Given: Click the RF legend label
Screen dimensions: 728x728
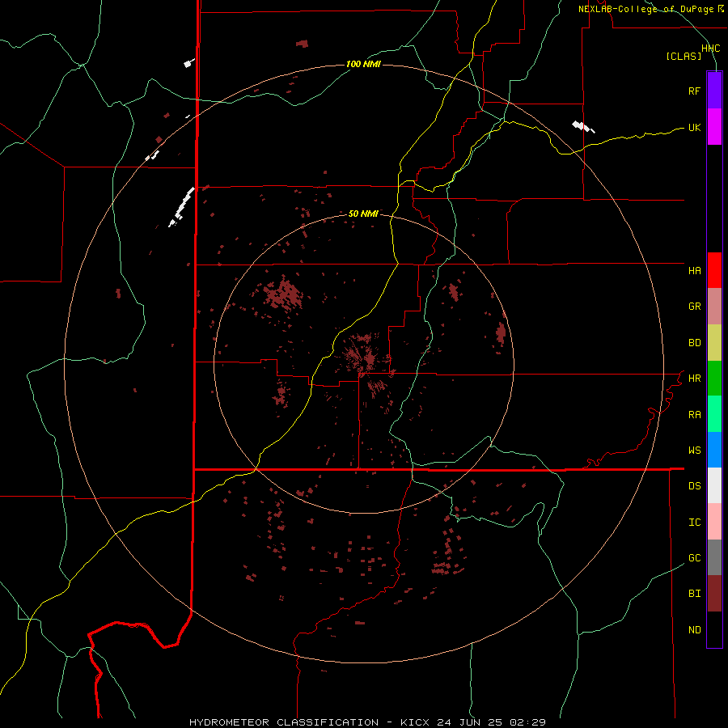Looking at the screenshot, I should (694, 91).
